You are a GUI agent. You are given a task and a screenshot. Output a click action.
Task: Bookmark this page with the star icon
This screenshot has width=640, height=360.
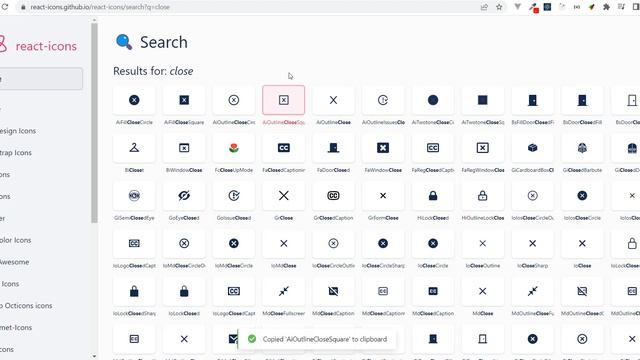point(499,7)
